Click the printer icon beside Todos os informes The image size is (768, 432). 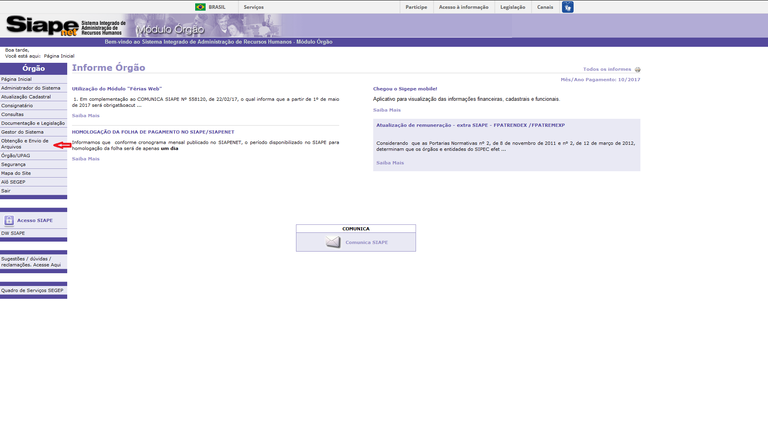coord(637,70)
